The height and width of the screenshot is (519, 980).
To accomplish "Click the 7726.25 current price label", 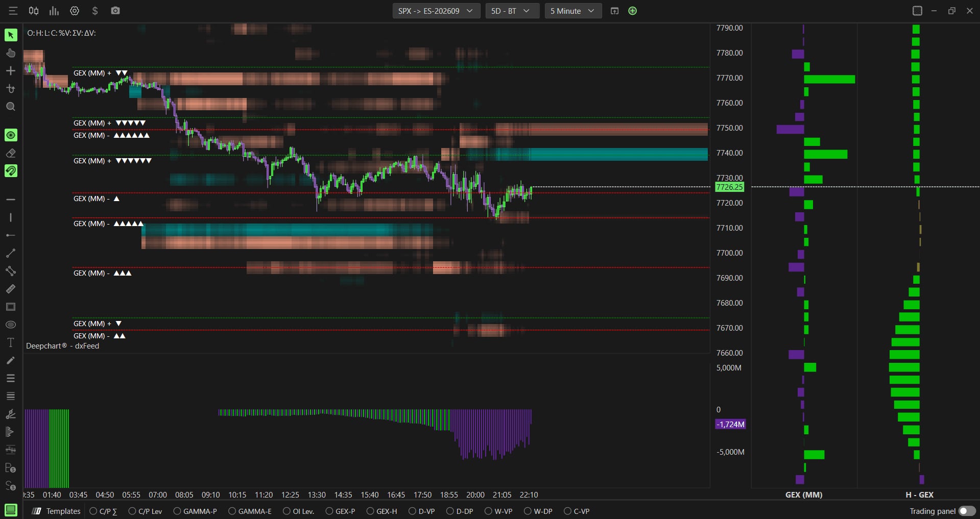I will (x=730, y=187).
